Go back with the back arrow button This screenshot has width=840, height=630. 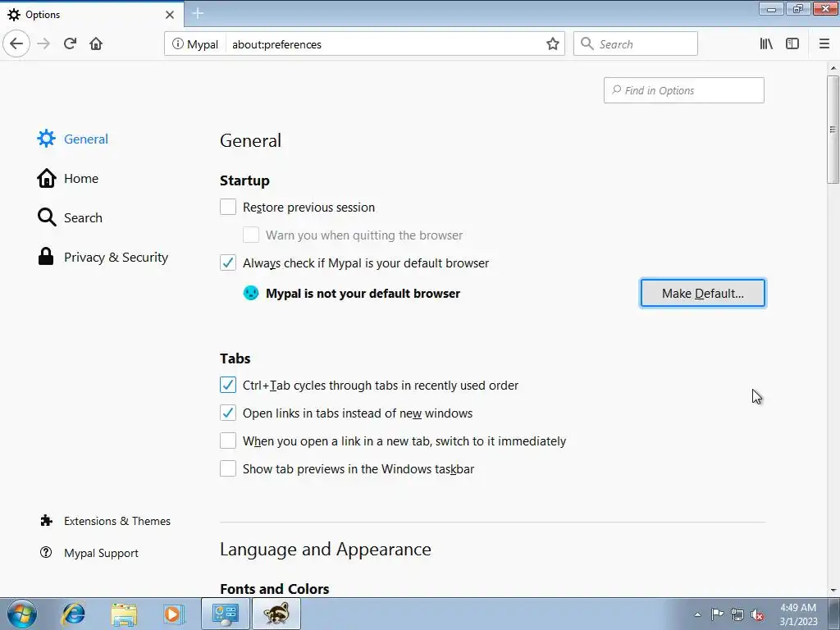(16, 43)
